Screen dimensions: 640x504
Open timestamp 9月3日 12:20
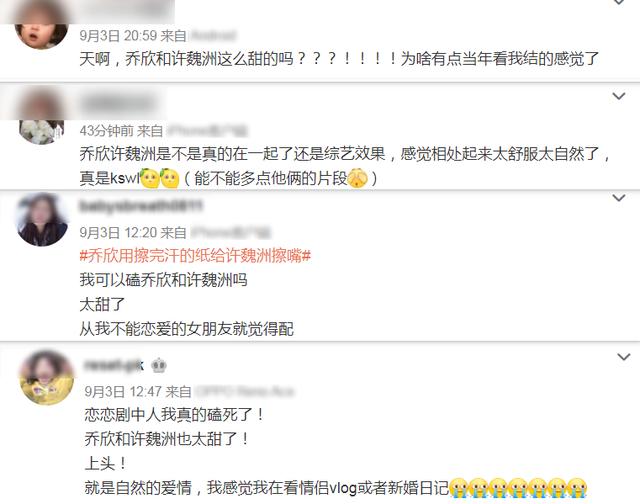pos(113,233)
